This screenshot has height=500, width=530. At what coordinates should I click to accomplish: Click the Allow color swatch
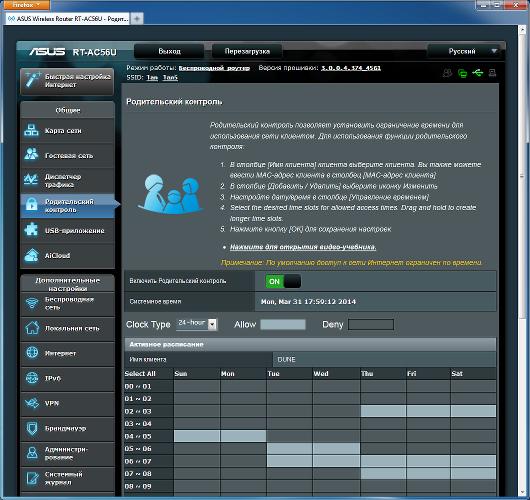coord(283,325)
